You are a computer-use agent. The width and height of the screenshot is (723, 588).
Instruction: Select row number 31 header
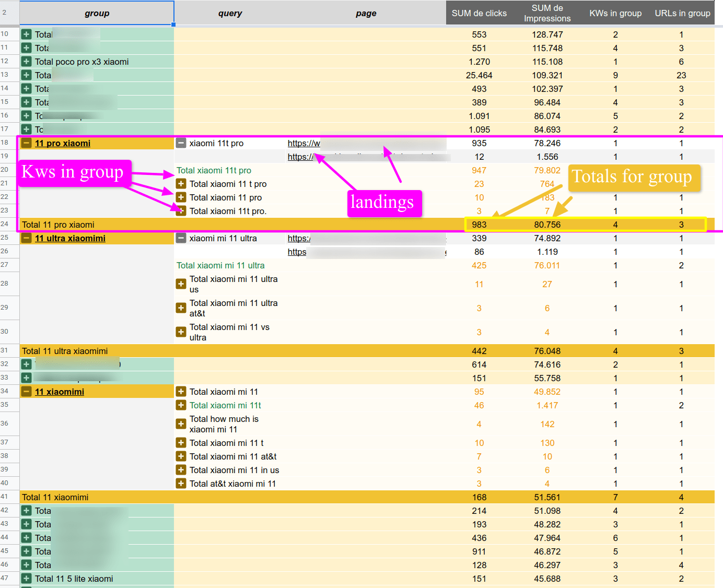[x=9, y=351]
